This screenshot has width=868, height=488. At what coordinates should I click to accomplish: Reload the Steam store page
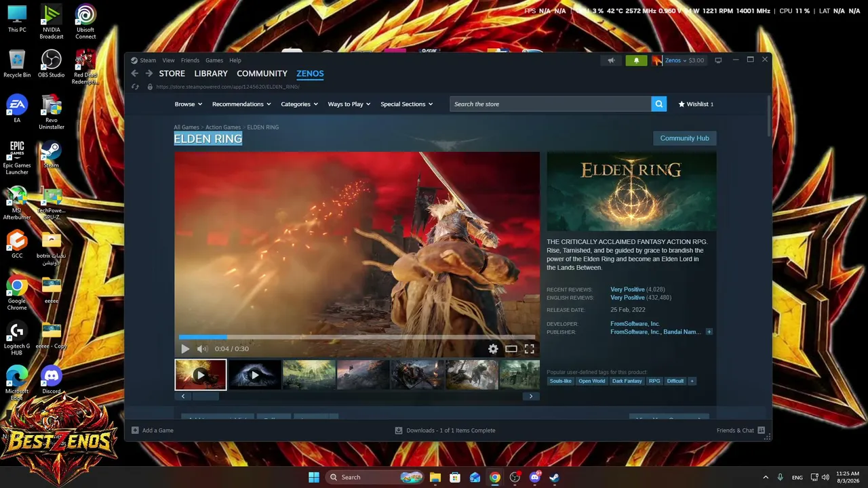coord(134,87)
